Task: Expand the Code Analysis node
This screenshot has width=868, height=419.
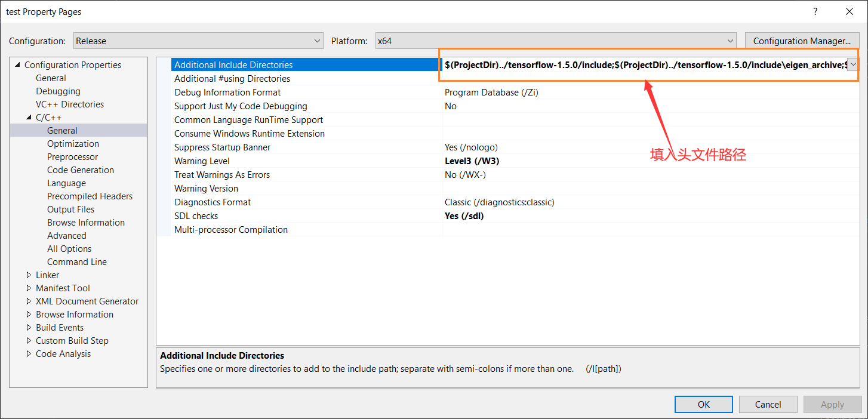Action: pos(27,353)
